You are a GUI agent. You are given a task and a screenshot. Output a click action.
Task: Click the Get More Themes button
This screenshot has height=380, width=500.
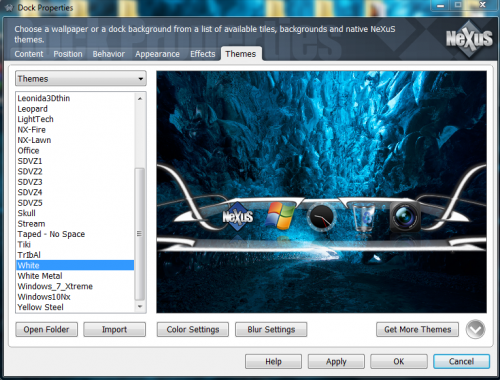[x=418, y=329]
